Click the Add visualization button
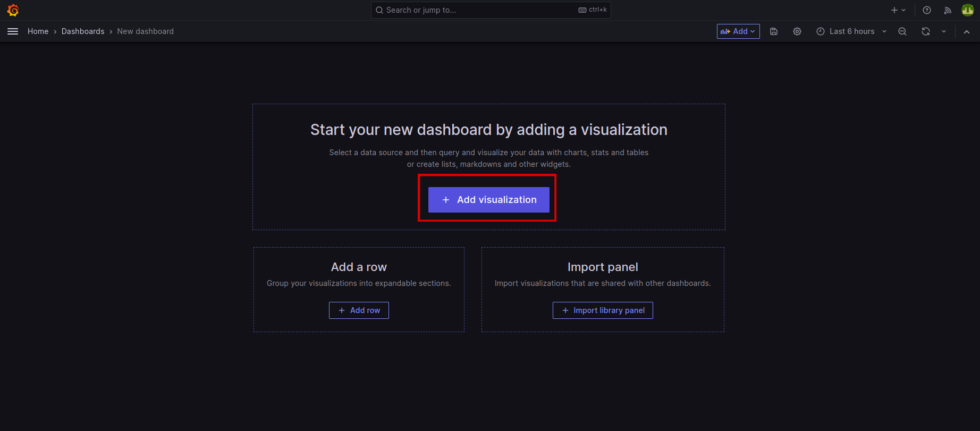This screenshot has height=431, width=980. (489, 200)
